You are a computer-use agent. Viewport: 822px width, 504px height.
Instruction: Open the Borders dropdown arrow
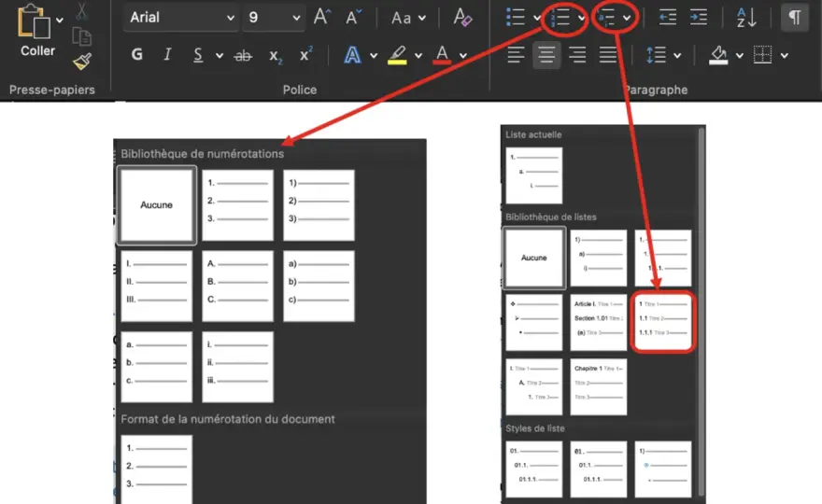coord(785,56)
